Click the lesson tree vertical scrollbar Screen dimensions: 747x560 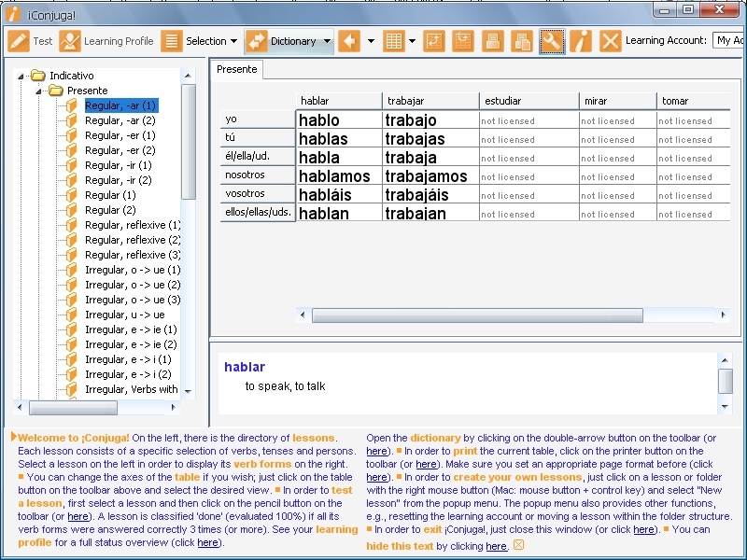pos(189,142)
